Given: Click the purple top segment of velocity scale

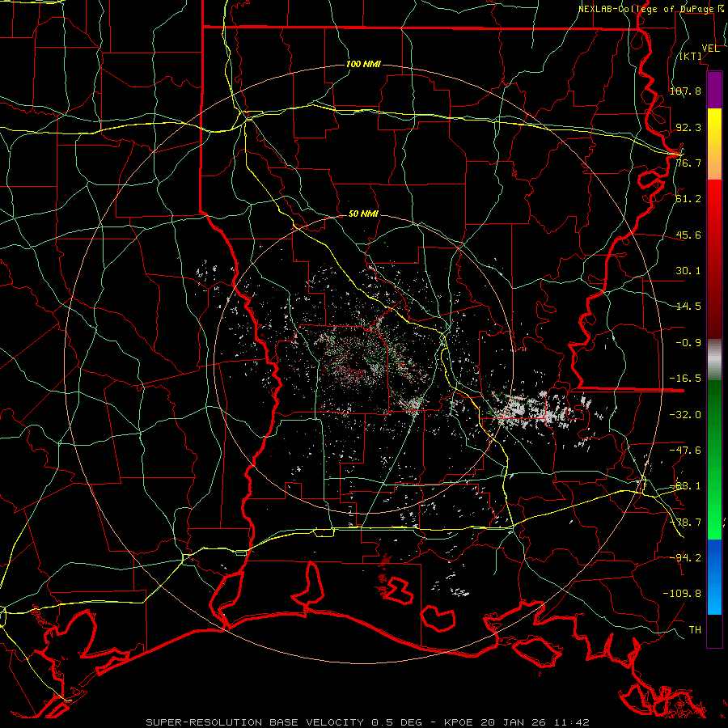Looking at the screenshot, I should 714,90.
